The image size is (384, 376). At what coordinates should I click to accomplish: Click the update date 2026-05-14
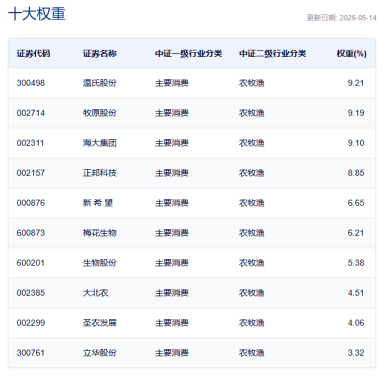point(358,18)
